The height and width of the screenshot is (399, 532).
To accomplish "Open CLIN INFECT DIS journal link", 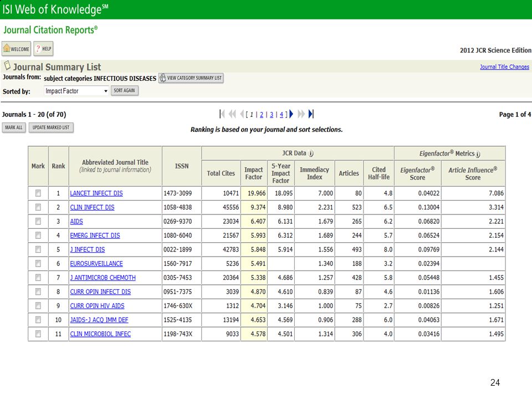I will point(92,207).
